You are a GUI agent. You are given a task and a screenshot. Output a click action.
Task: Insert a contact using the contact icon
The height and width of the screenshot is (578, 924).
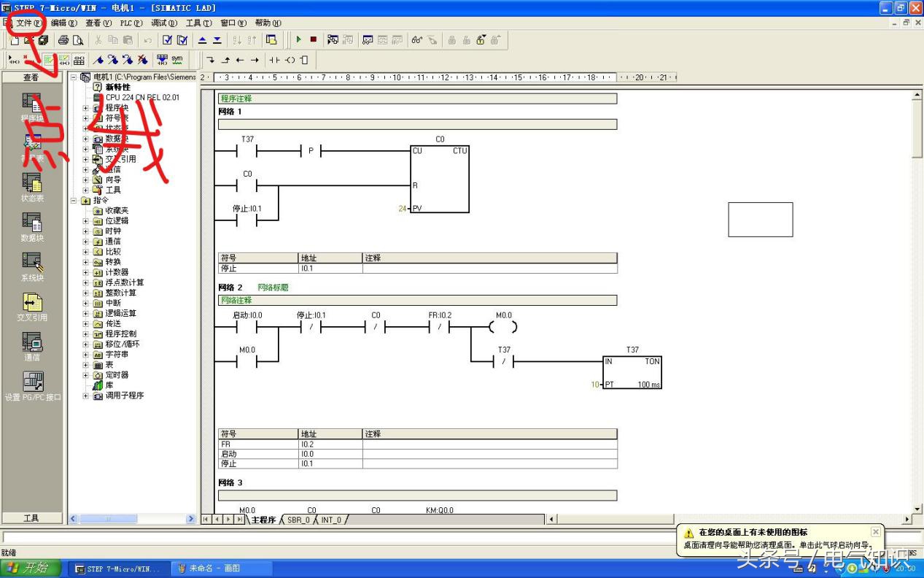[x=274, y=60]
